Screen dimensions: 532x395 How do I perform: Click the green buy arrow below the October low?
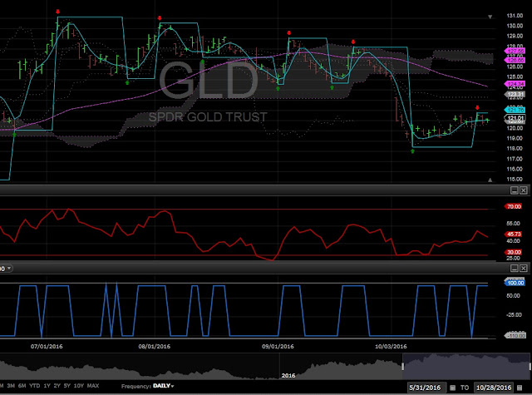pos(412,151)
